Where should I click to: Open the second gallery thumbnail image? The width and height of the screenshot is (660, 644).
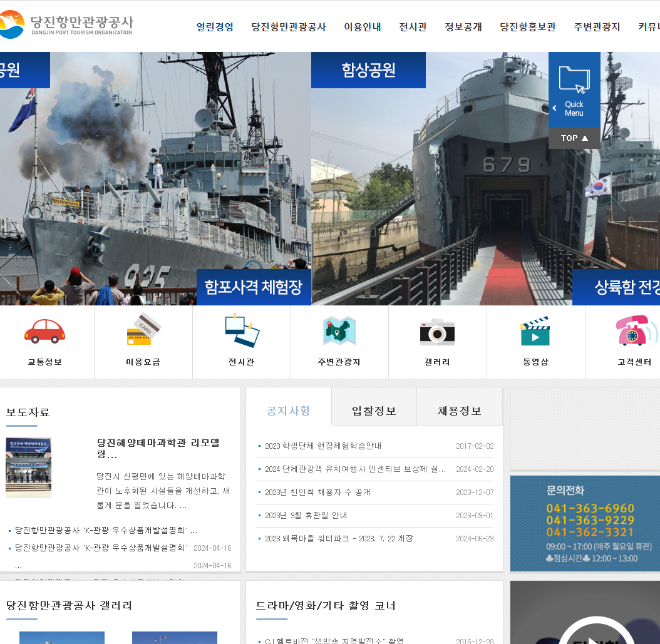click(175, 638)
